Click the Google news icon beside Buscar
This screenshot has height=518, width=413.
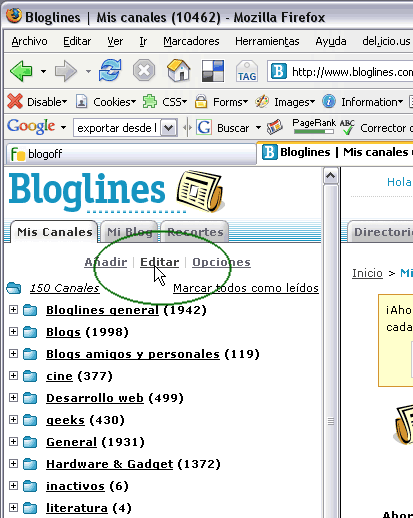coord(275,127)
